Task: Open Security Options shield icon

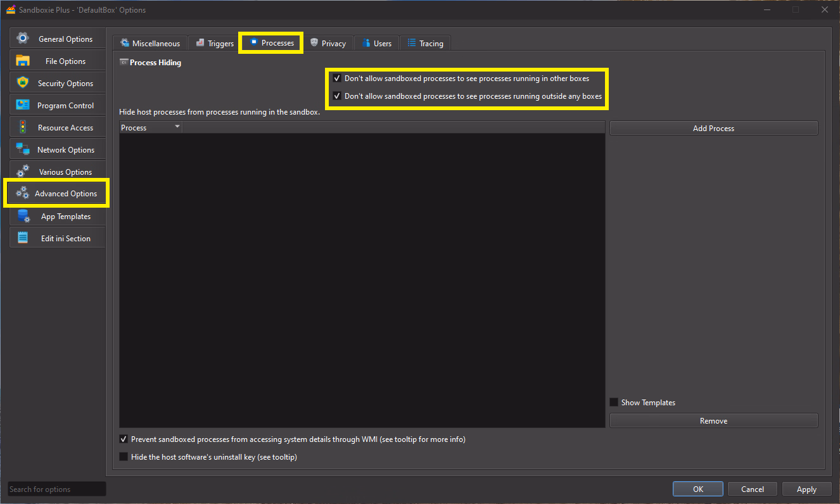Action: click(23, 83)
